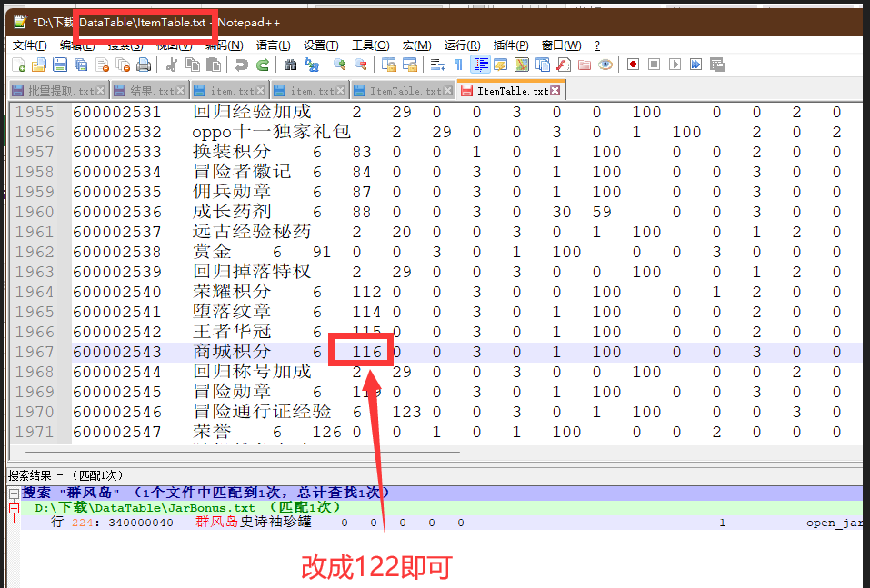Open the 语言(L) menu
Viewport: 870px width, 588px height.
[274, 45]
